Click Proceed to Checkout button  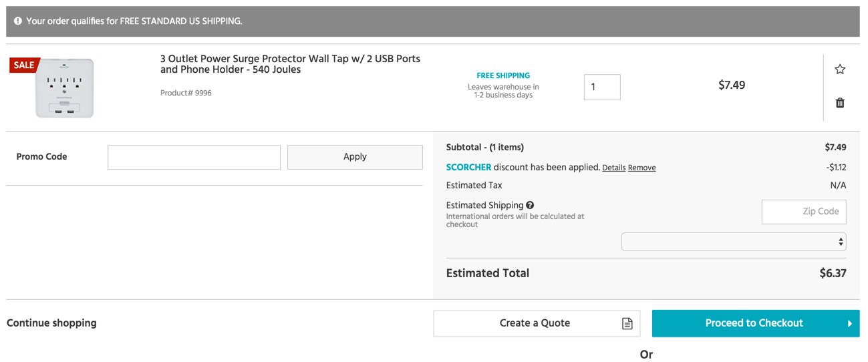tap(754, 323)
